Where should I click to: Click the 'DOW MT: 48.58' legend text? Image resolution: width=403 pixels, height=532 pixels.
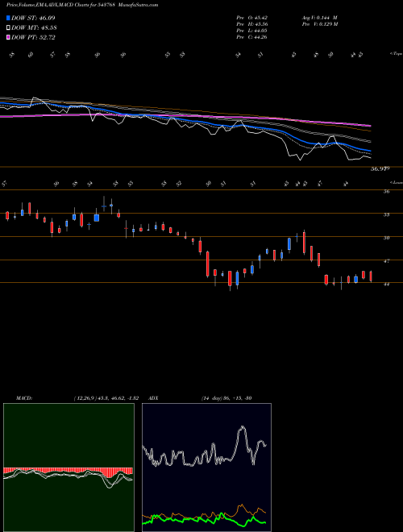click(x=34, y=28)
